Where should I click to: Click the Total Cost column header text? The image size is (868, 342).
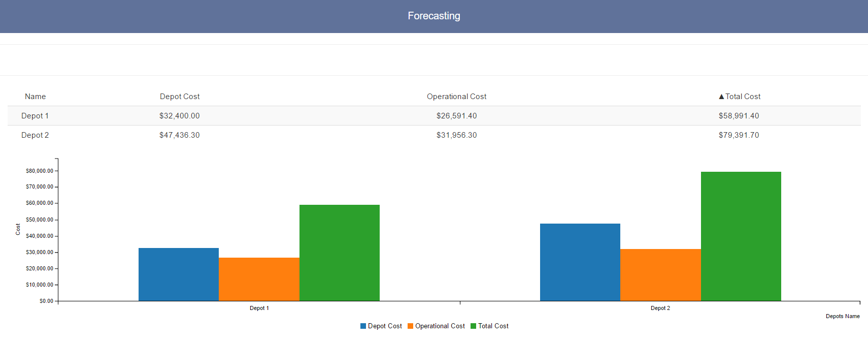coord(743,97)
